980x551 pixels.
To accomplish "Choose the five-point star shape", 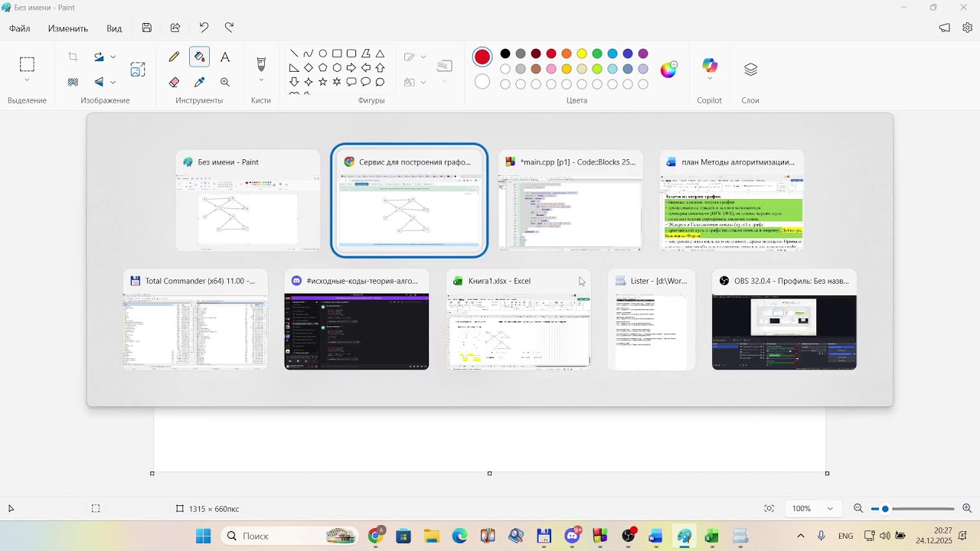I will (322, 82).
